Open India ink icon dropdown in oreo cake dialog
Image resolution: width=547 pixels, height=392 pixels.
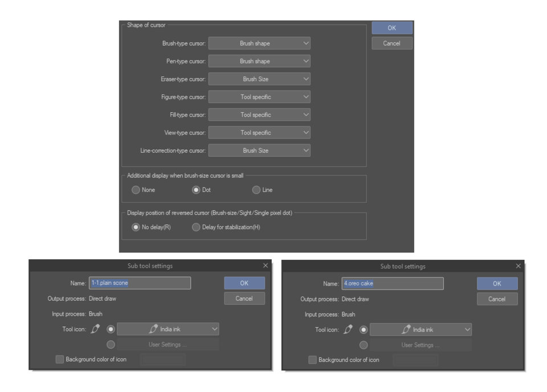point(421,329)
